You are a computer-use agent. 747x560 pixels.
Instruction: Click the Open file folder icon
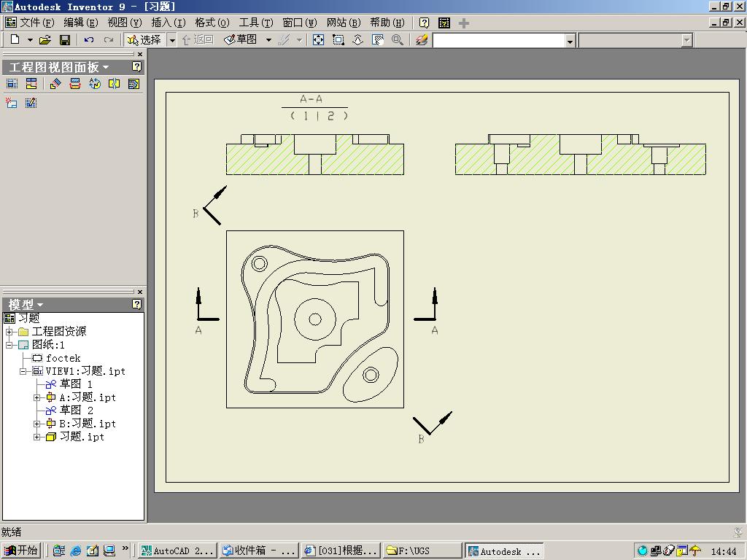coord(44,40)
